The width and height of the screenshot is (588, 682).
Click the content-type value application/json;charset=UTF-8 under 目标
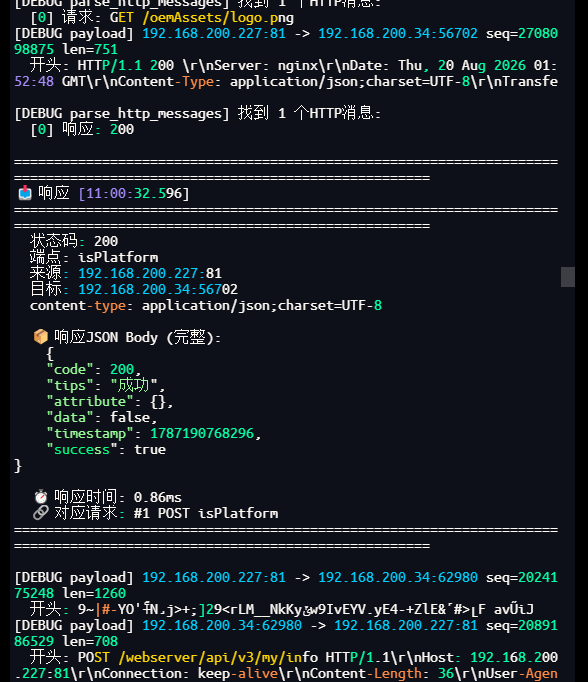262,306
